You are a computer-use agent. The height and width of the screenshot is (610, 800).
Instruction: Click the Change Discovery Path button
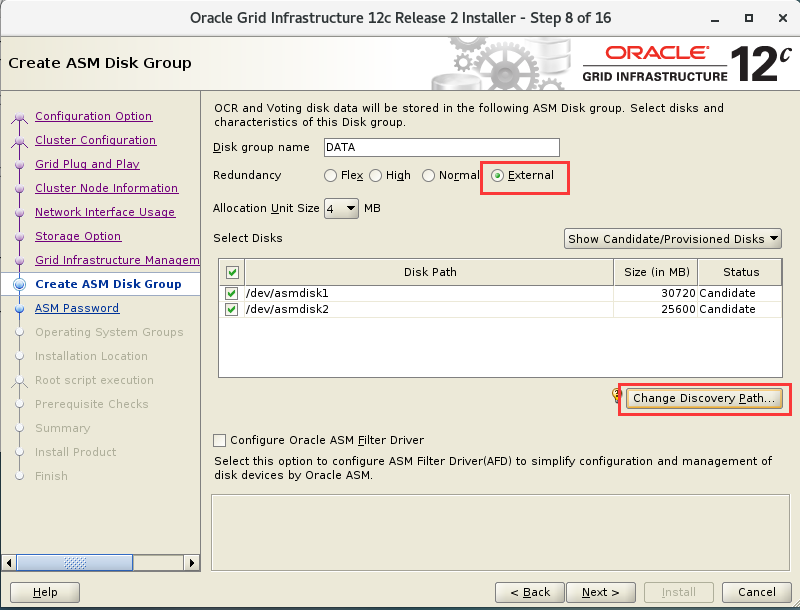click(x=704, y=398)
